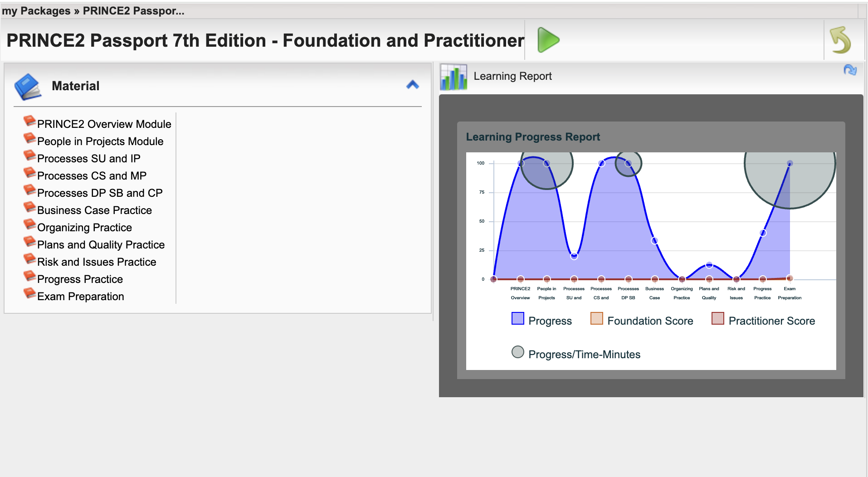Open Business Case Practice
Screen dimensions: 868x477
click(94, 210)
